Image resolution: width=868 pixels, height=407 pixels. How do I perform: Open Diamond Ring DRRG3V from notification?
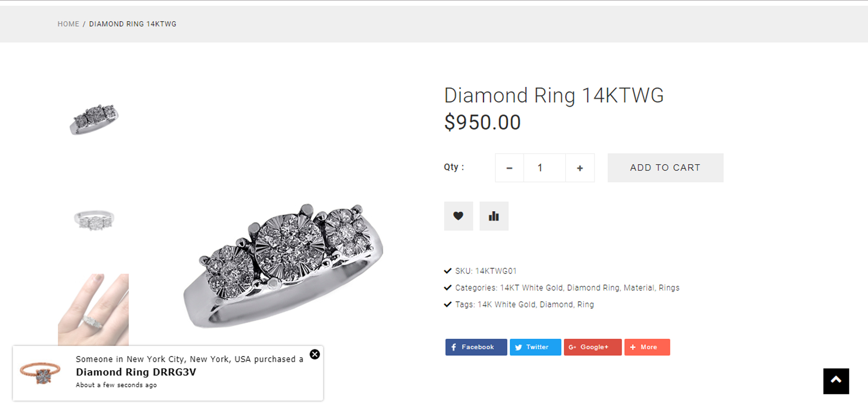click(136, 372)
